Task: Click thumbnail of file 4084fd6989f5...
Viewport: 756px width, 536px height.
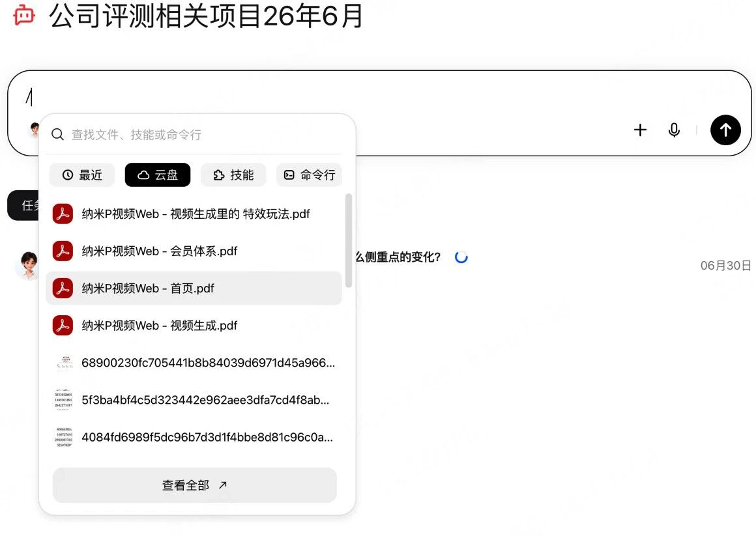Action: [64, 437]
